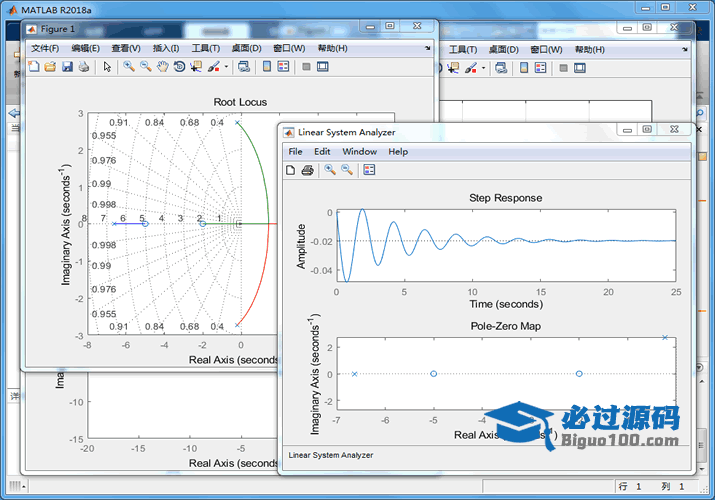Click dock arrow in background figure menu bar
Screen dimensions: 715x500
(x=685, y=50)
